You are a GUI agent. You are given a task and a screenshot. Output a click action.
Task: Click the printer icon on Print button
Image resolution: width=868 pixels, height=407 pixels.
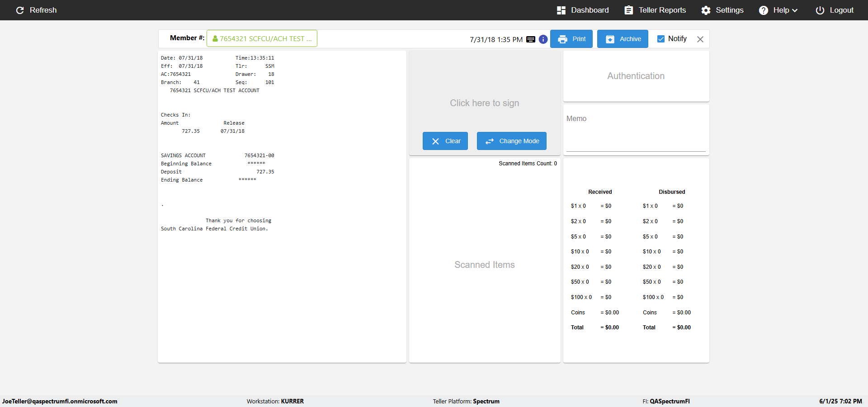pos(562,39)
